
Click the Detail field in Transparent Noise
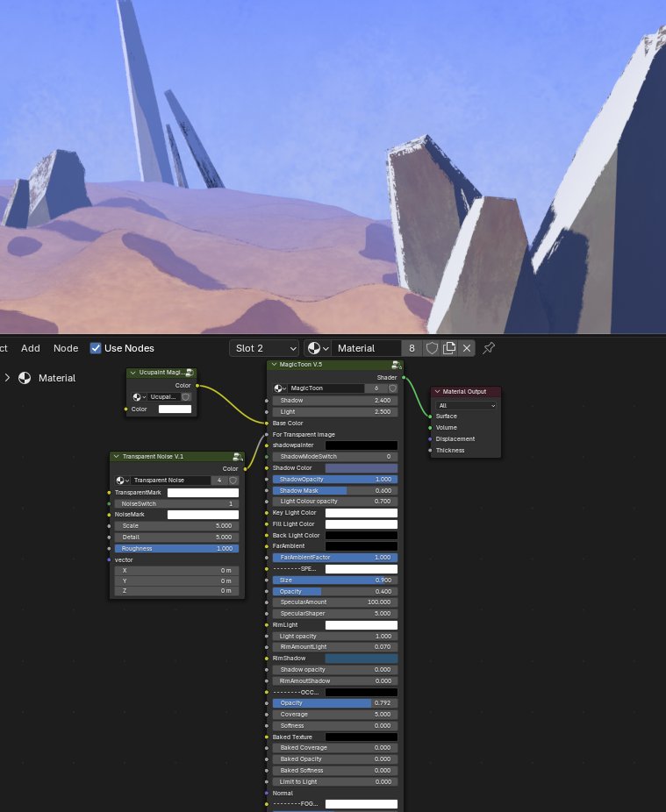pyautogui.click(x=176, y=537)
